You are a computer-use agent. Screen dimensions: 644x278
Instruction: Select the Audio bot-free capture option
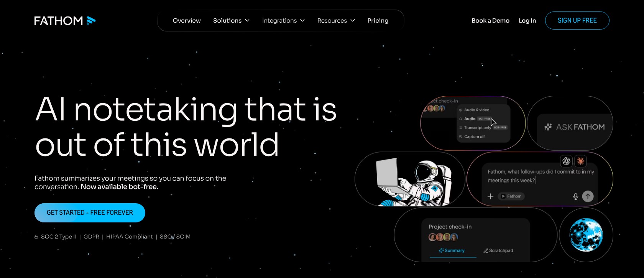(x=475, y=119)
